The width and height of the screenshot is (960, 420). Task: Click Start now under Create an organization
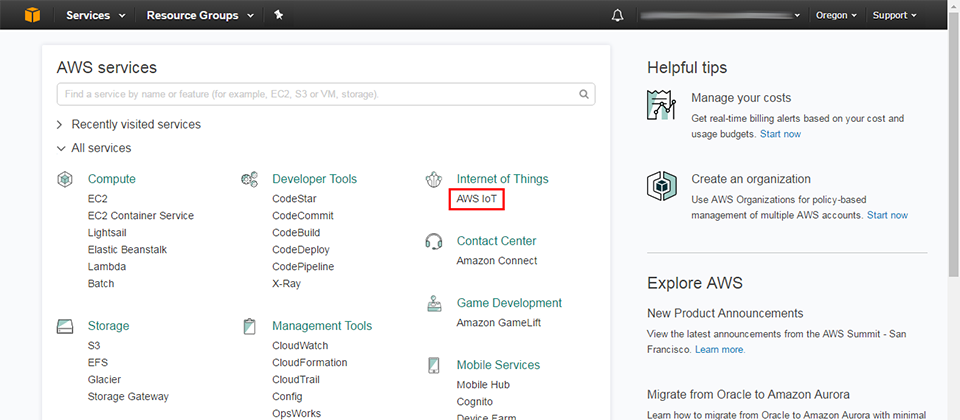(x=888, y=216)
